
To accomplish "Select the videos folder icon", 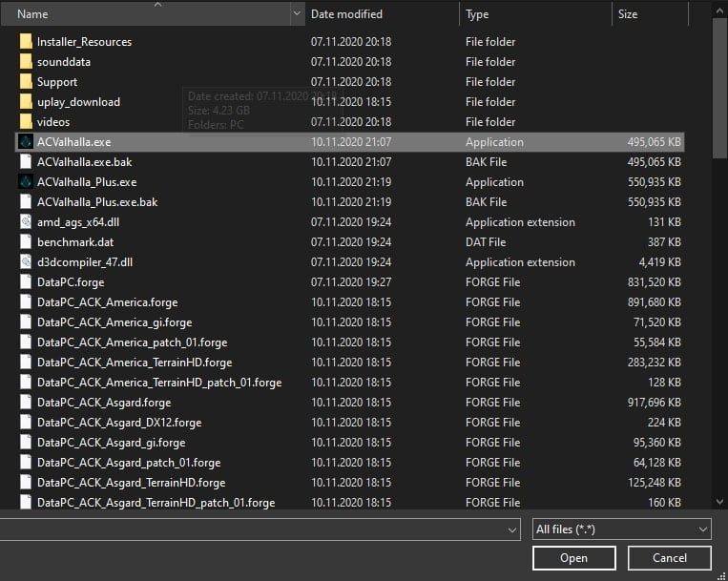I will click(26, 121).
